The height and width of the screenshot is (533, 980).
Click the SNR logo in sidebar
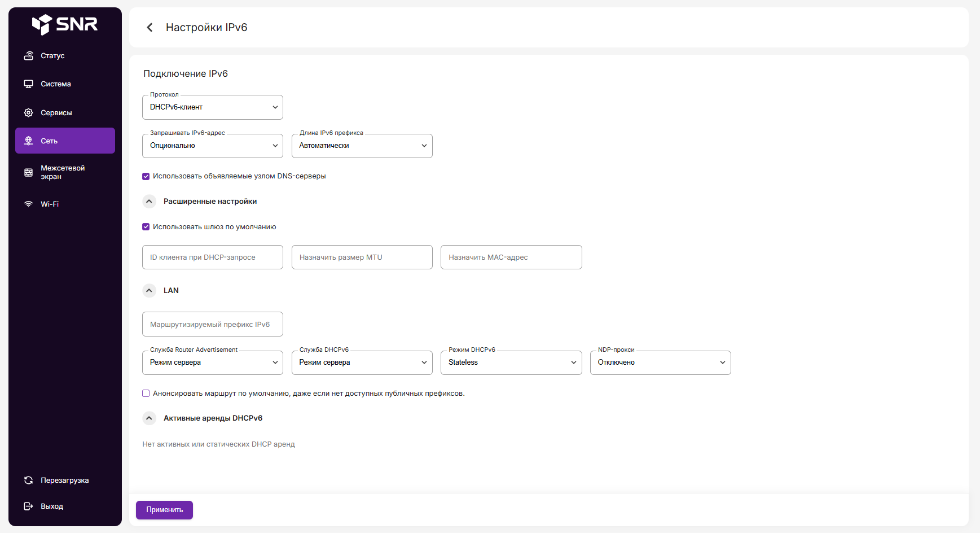pyautogui.click(x=65, y=24)
